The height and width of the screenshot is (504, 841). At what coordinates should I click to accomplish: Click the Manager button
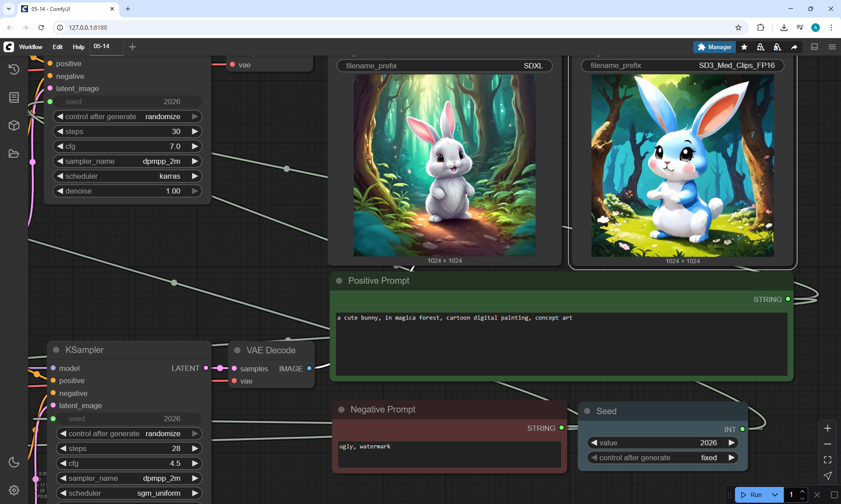click(x=714, y=47)
